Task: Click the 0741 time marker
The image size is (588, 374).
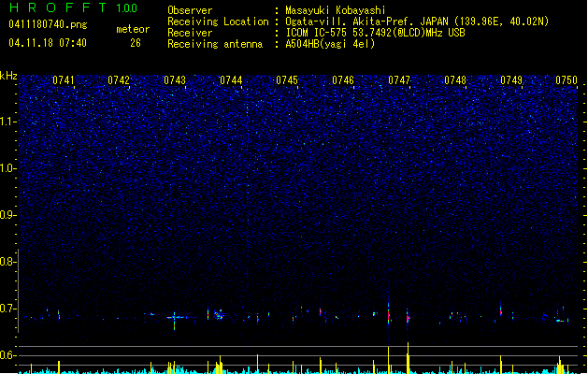Action: (64, 80)
